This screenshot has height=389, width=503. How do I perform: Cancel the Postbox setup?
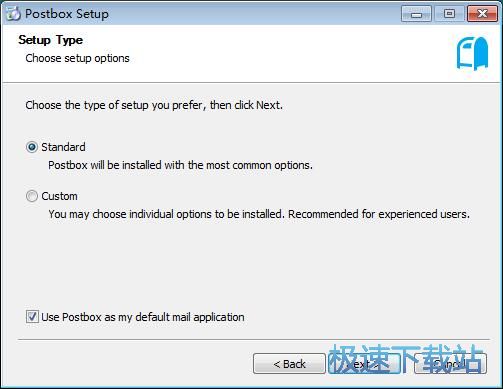(x=450, y=364)
